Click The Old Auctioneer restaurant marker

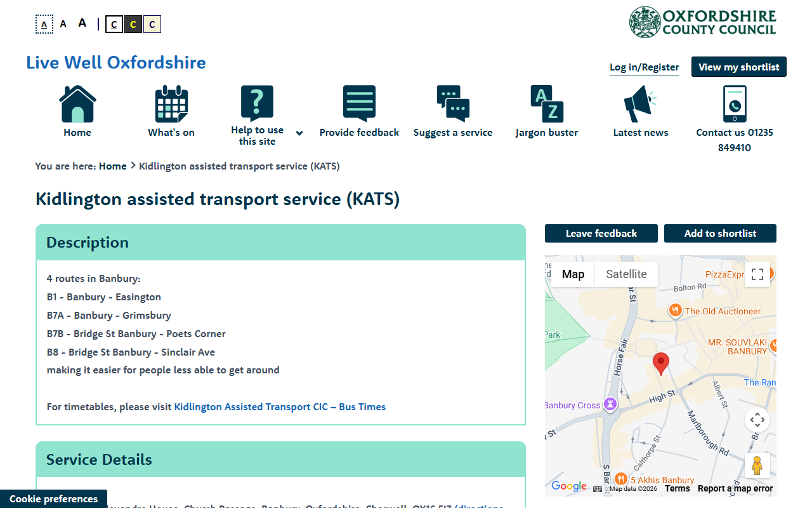(675, 311)
